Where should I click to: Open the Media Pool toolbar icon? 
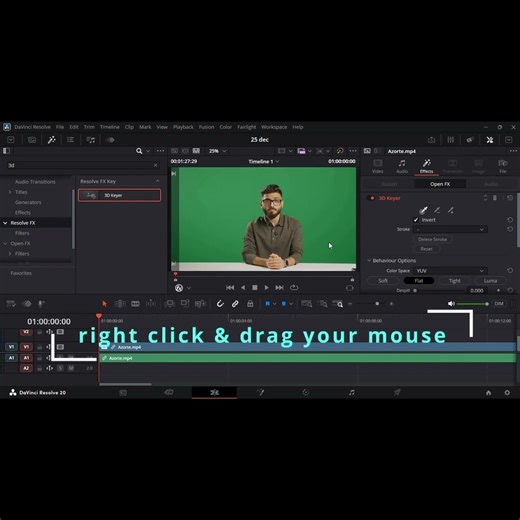point(32,140)
